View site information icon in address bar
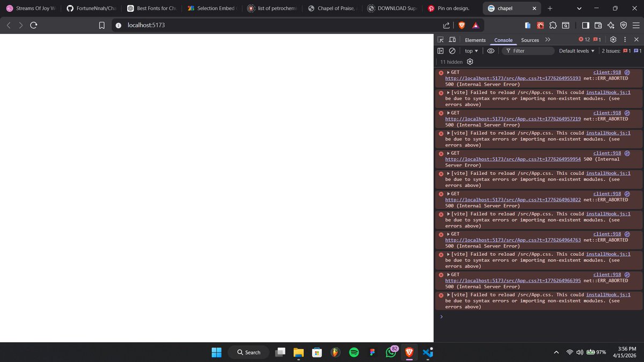Screen dimensions: 644x362 (118, 25)
